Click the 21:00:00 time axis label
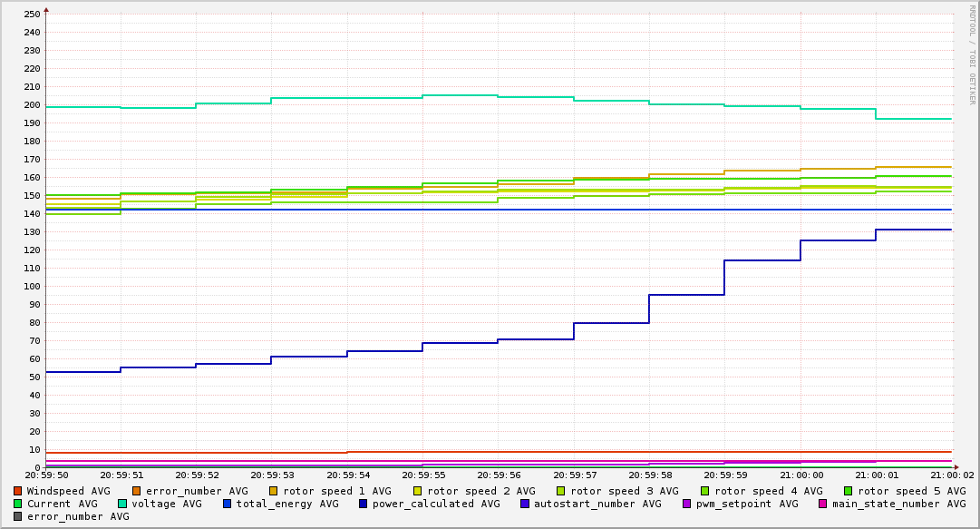The height and width of the screenshot is (529, 980). point(801,475)
